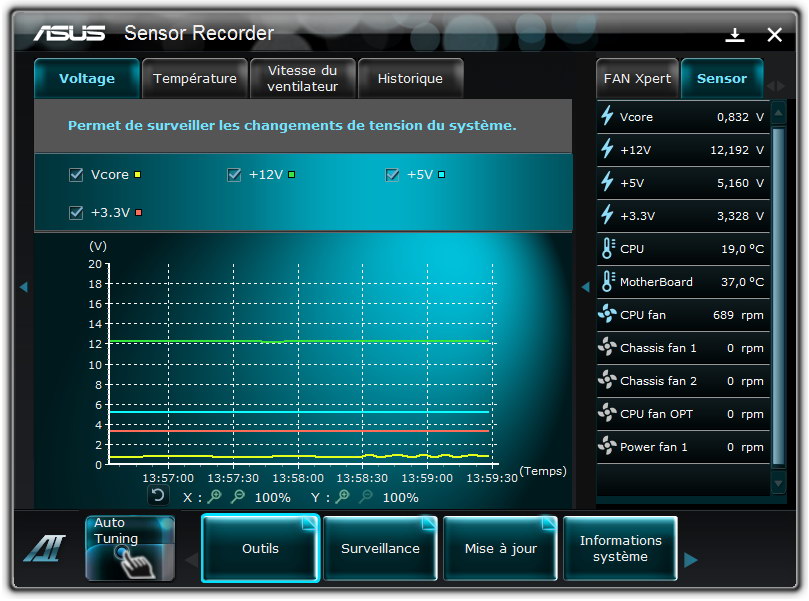
Task: Toggle the Vcore checkbox
Action: click(x=76, y=175)
